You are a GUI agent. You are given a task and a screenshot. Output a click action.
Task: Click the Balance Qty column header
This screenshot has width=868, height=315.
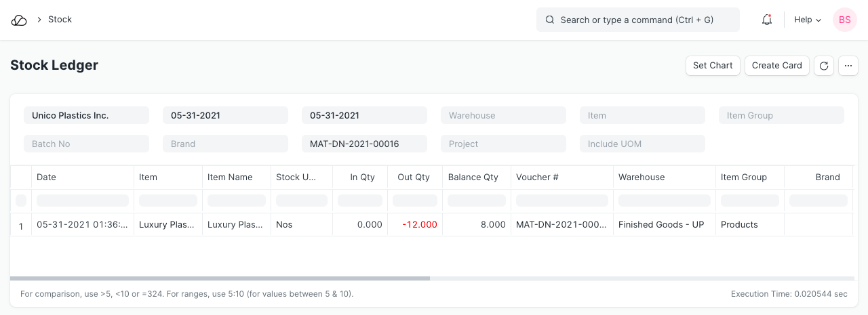coord(473,177)
